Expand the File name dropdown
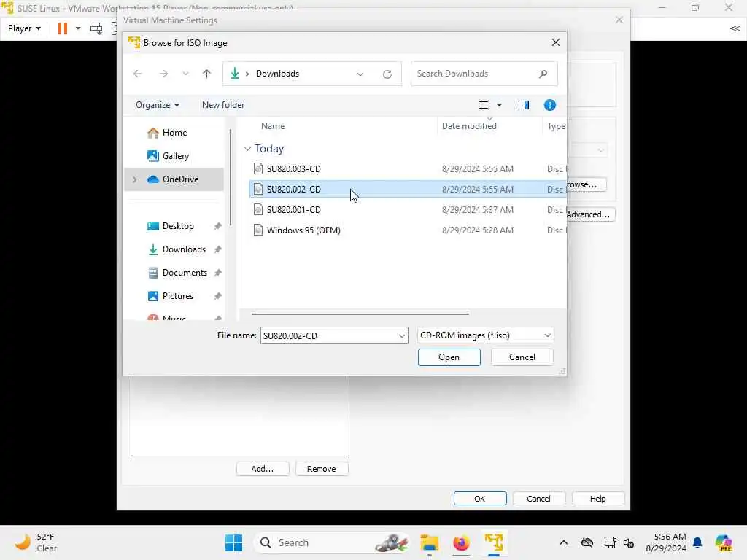 click(x=402, y=335)
